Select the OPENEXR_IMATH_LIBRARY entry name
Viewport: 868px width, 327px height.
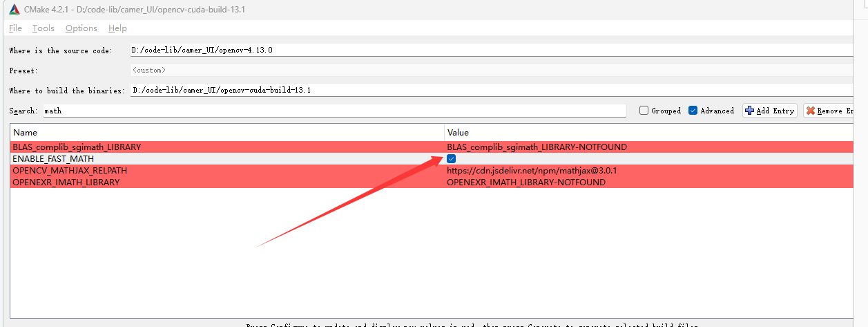pos(66,183)
